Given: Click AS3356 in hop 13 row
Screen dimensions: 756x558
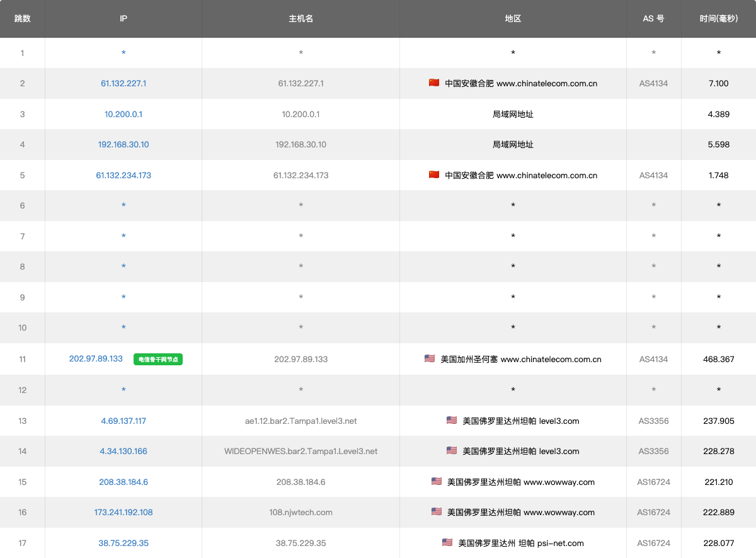Looking at the screenshot, I should pos(654,421).
